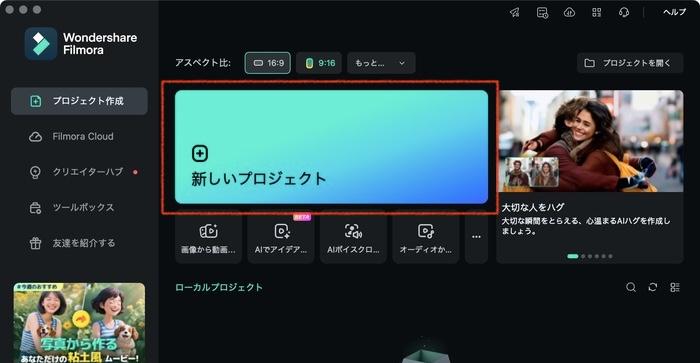This screenshot has height=363, width=700.
Task: Open the 粘土風ムービー promo banner
Action: click(x=79, y=323)
